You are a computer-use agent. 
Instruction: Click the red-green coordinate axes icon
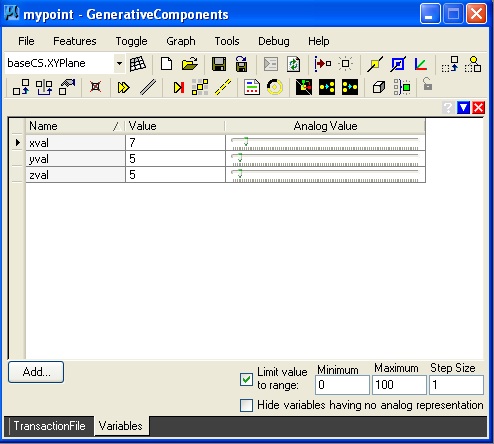[421, 64]
